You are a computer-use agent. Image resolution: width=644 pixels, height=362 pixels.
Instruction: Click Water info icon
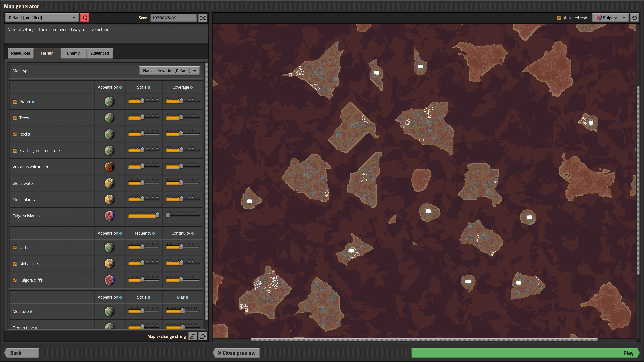[33, 102]
